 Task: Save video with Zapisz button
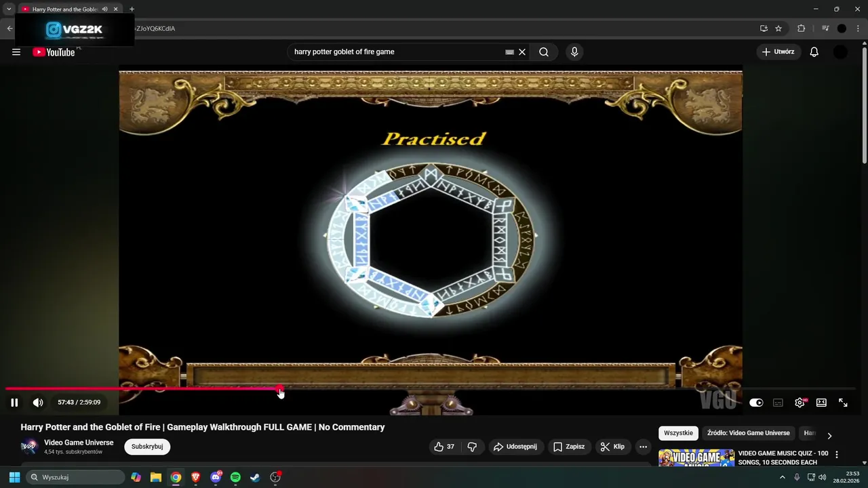[x=568, y=447]
